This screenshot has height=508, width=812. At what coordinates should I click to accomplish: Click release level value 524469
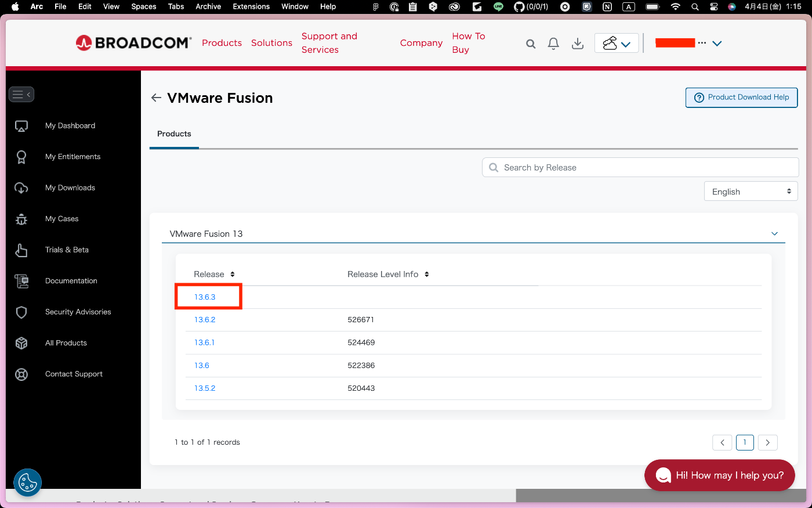tap(361, 343)
